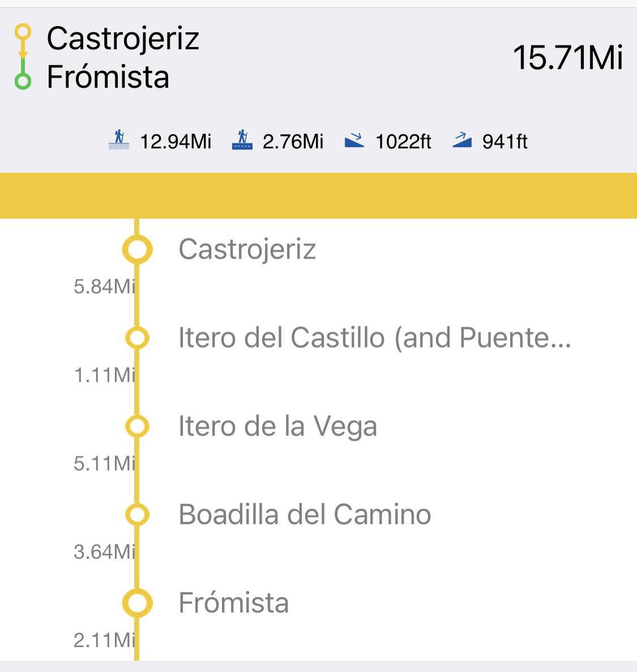
Task: Select the Boadilla del Camino marker circle
Action: [x=137, y=515]
